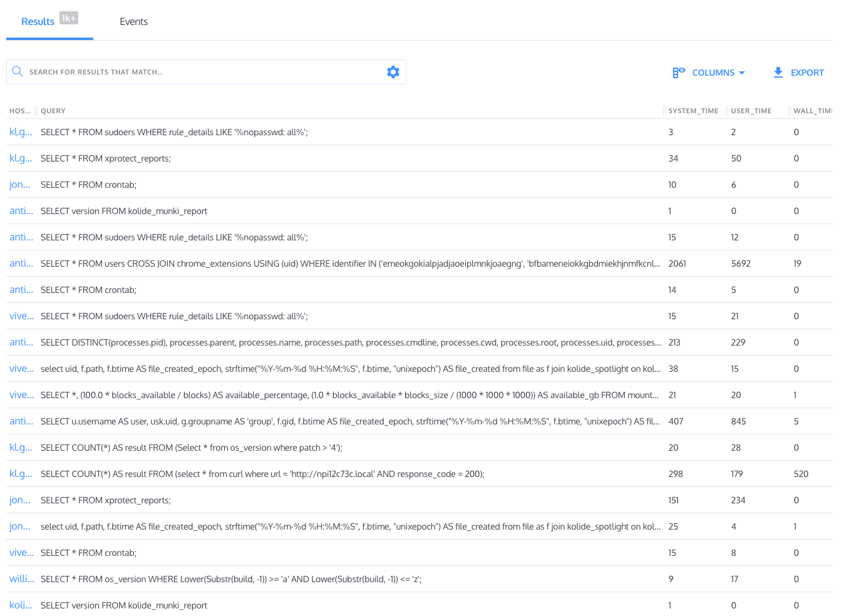This screenshot has height=616, width=844.
Task: Focus the search for results field
Action: [x=200, y=72]
